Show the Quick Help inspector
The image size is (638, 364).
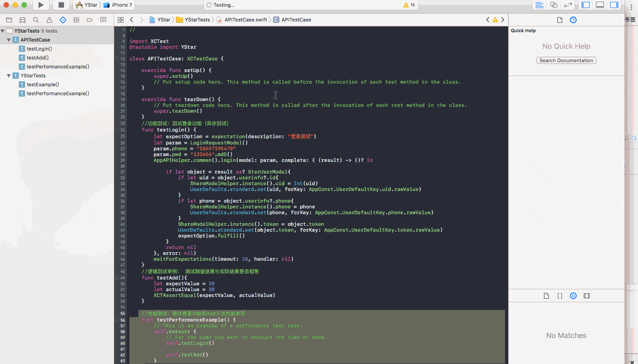point(573,20)
